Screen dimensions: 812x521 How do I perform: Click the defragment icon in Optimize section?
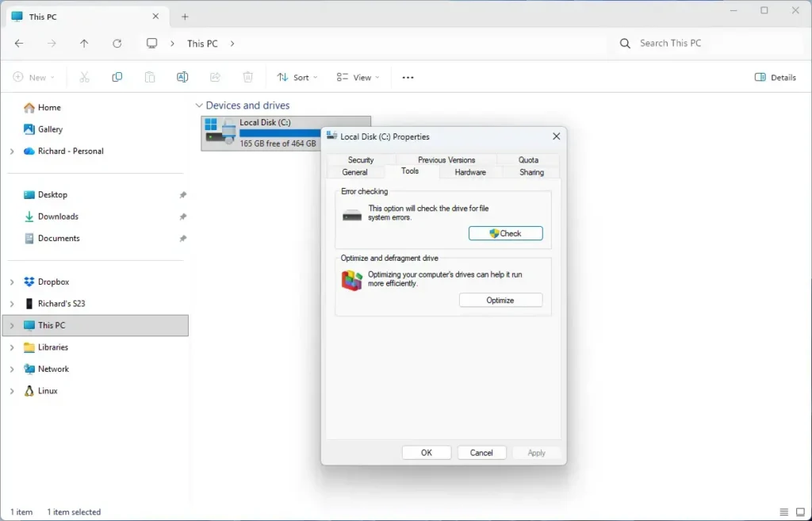pos(351,280)
